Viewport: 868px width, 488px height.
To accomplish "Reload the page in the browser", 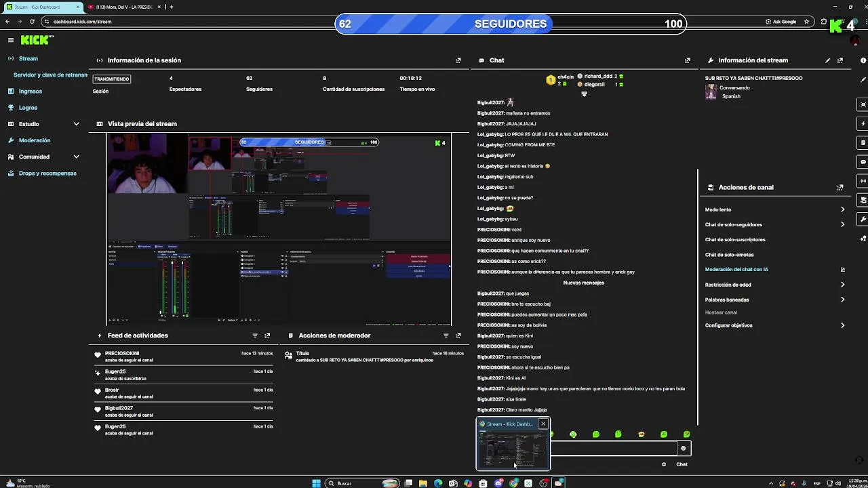I will tap(32, 22).
